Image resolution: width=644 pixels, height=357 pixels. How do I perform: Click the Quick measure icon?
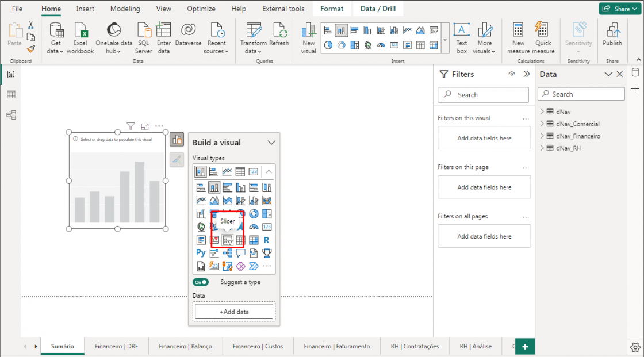[543, 39]
